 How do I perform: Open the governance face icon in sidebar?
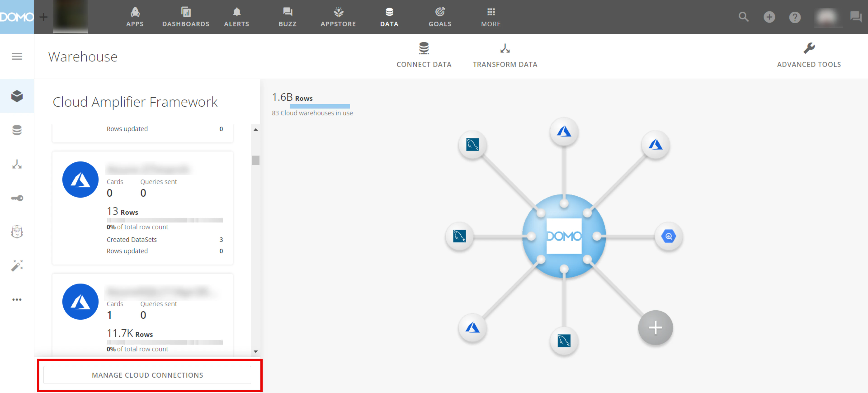[17, 232]
